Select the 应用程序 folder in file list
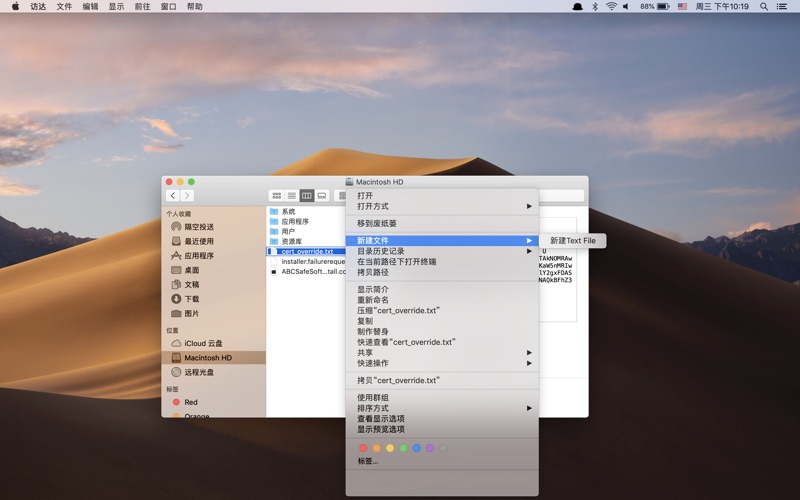Viewport: 800px width, 500px height. (294, 222)
